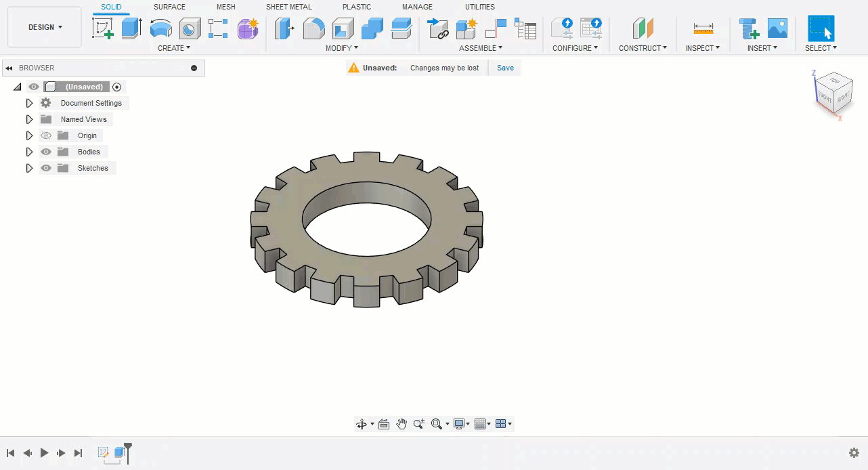Select the Pan hand tool

coord(402,424)
